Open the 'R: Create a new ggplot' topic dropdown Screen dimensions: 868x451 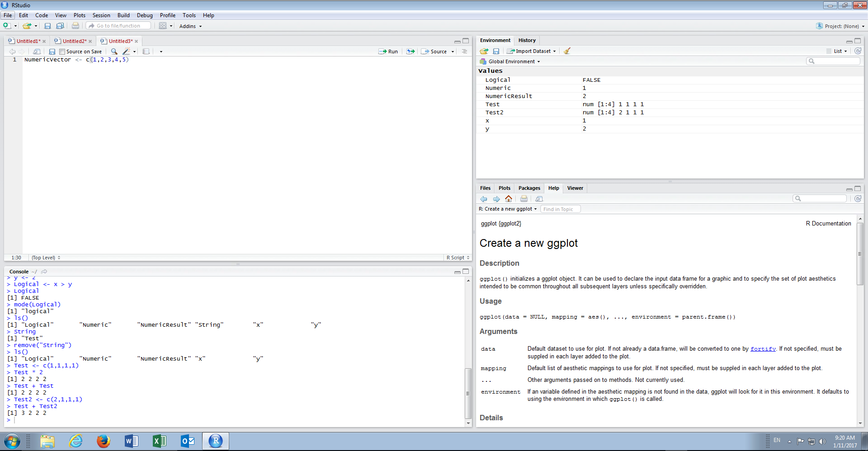coord(508,209)
